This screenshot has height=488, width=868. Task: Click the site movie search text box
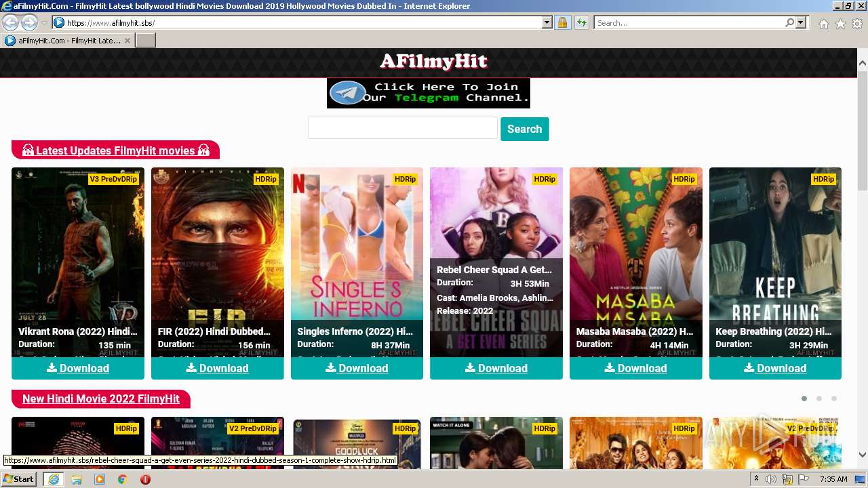(x=403, y=128)
